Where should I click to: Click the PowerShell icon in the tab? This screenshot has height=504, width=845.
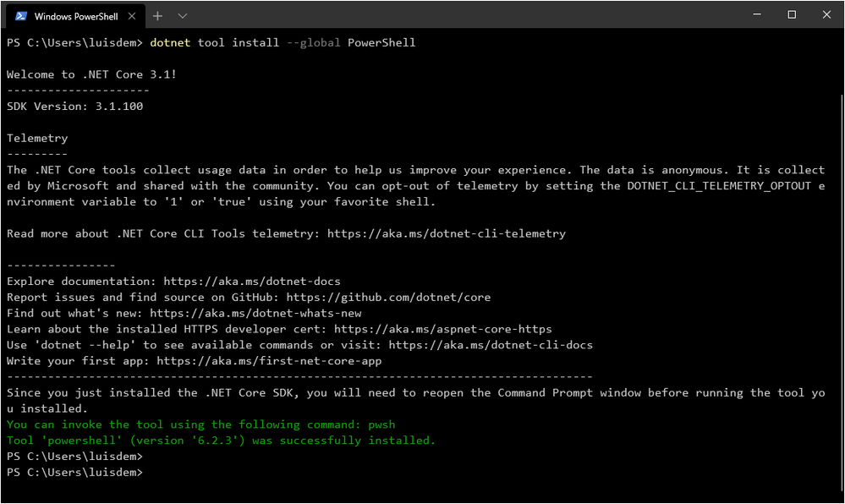point(21,16)
